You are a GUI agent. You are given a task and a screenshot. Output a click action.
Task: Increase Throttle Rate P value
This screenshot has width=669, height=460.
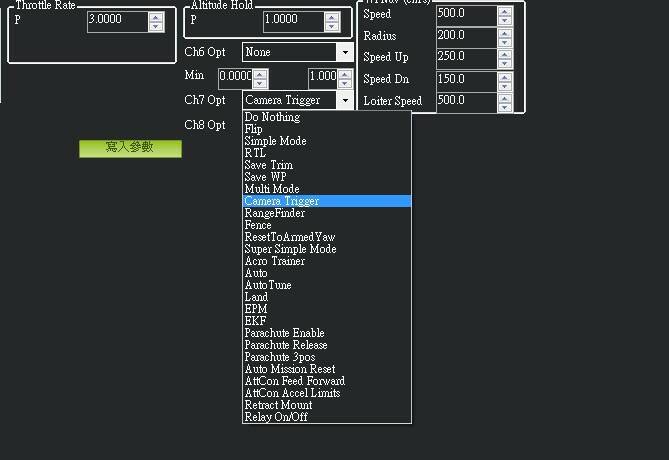point(156,15)
